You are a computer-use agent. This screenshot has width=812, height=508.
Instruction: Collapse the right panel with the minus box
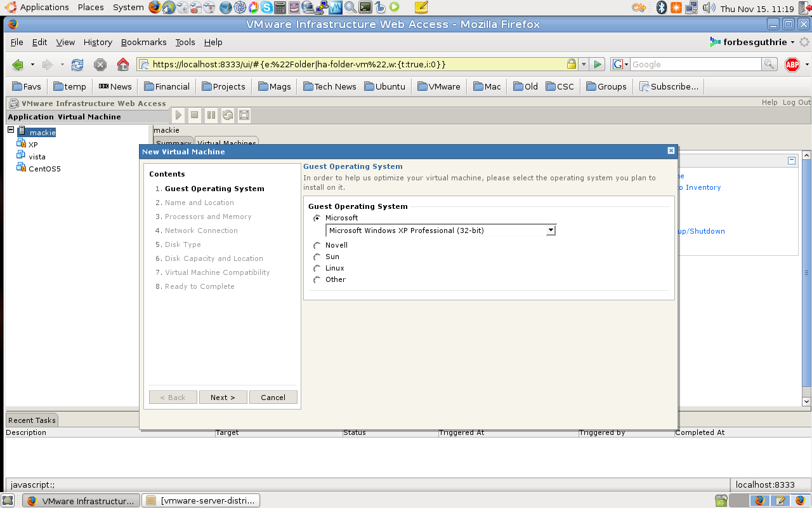point(792,161)
